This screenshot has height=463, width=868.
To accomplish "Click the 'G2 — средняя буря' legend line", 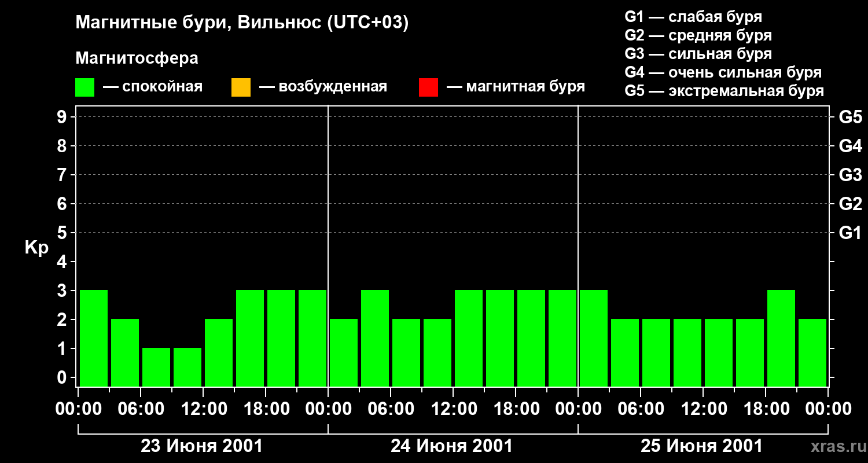I will 698,35.
